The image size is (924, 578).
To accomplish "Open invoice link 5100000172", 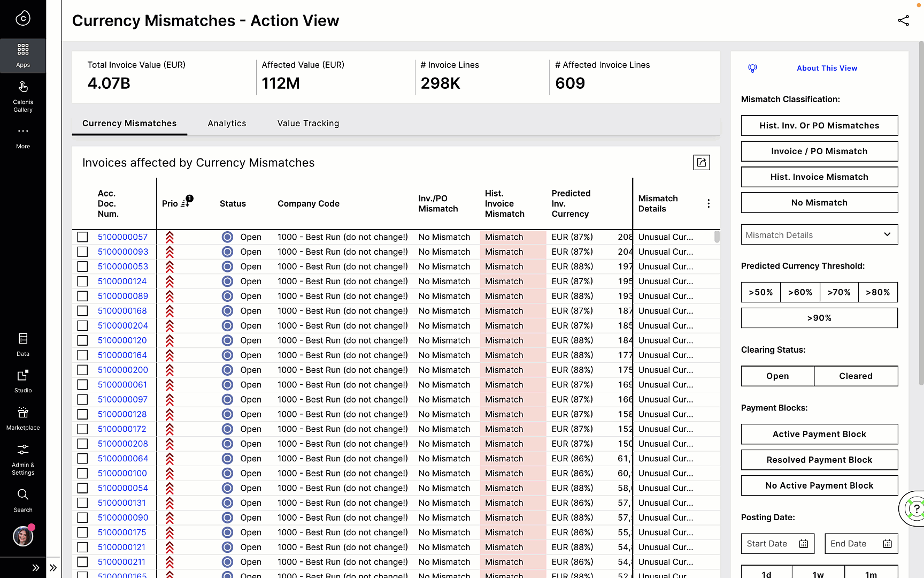I will click(x=122, y=429).
